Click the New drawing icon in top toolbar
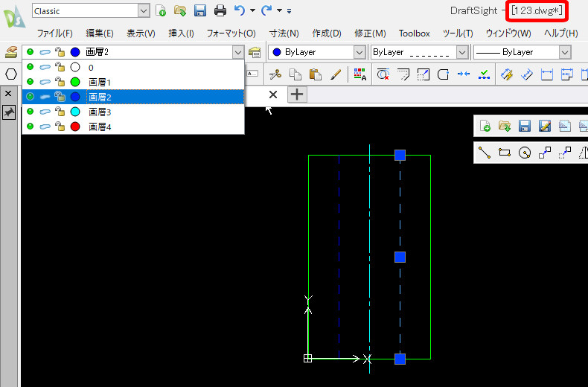 click(x=161, y=11)
